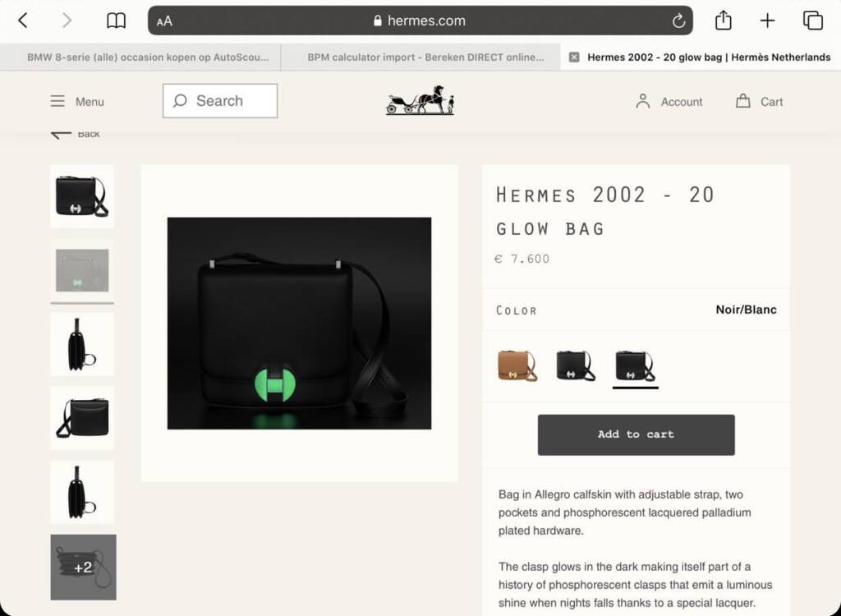Image resolution: width=841 pixels, height=616 pixels.
Task: Add the glow bag to cart
Action: coord(636,434)
